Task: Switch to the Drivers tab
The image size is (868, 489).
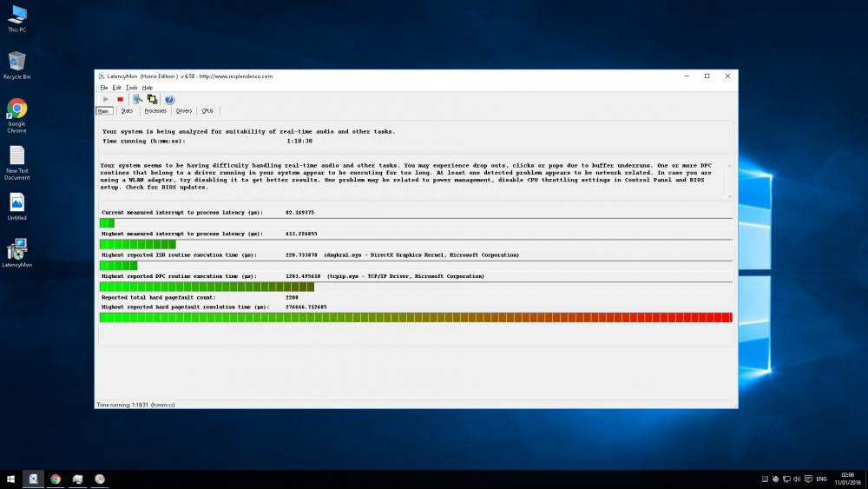Action: click(x=184, y=111)
